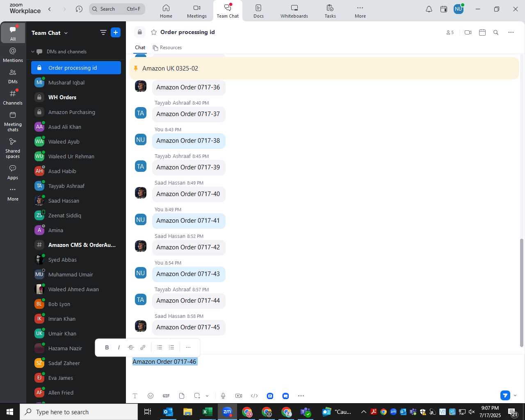
Task: Open the Whiteboards tab
Action: coord(294,11)
